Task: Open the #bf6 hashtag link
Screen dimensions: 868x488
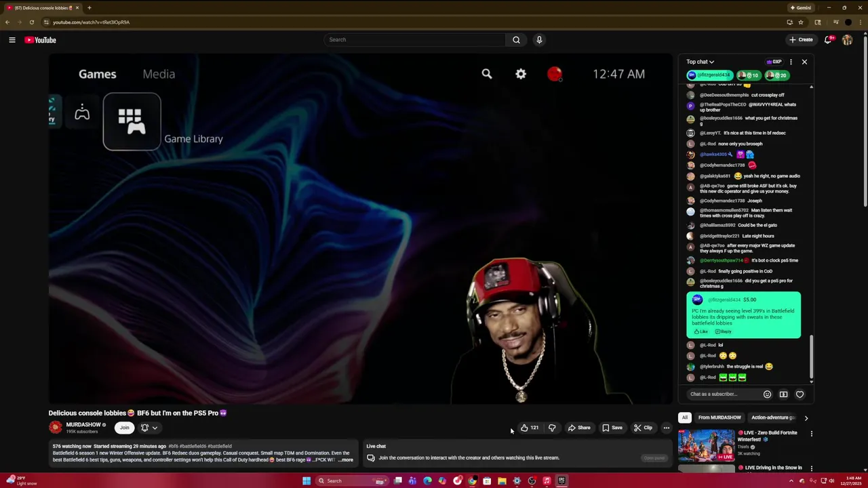Action: [x=173, y=447]
